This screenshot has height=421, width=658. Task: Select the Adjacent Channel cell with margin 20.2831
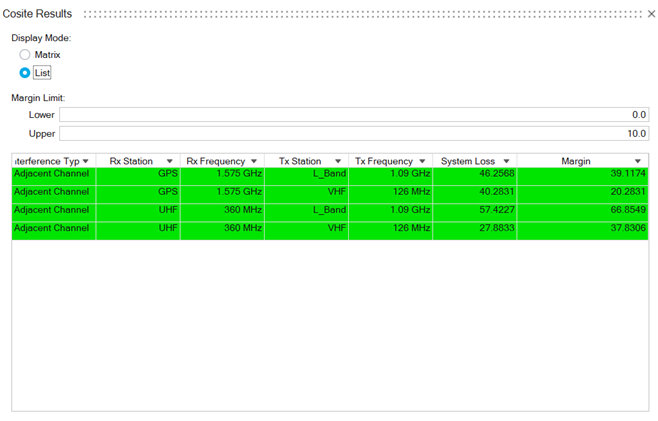click(54, 192)
